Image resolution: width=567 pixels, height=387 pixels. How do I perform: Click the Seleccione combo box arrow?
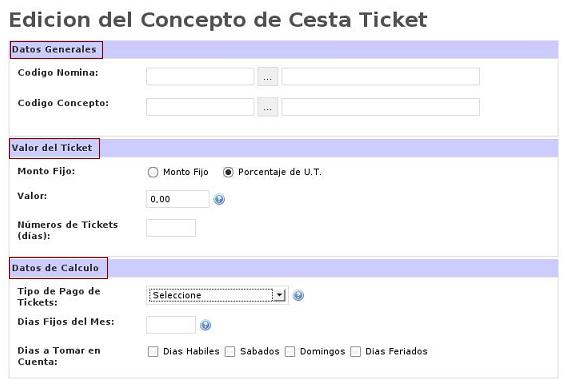coord(280,295)
